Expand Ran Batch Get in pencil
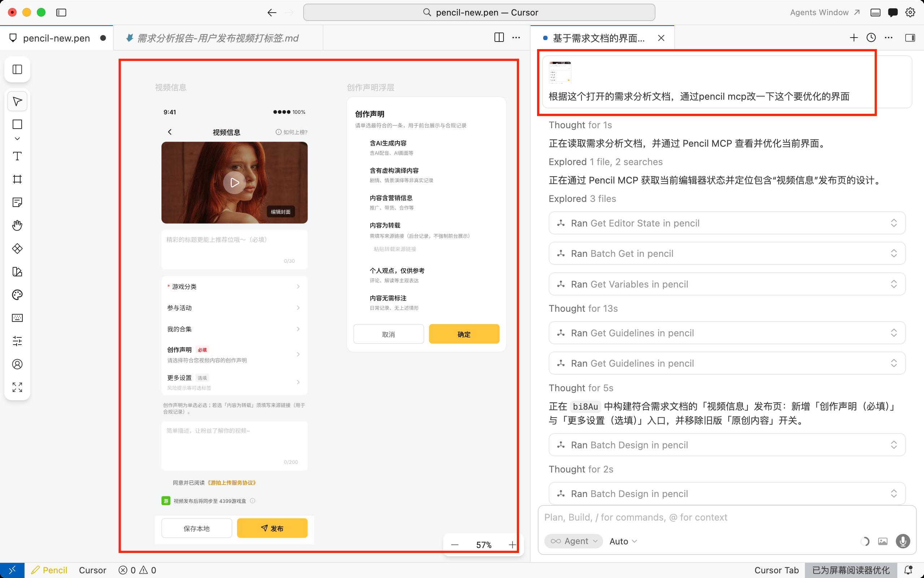Viewport: 924px width, 578px height. (727, 254)
